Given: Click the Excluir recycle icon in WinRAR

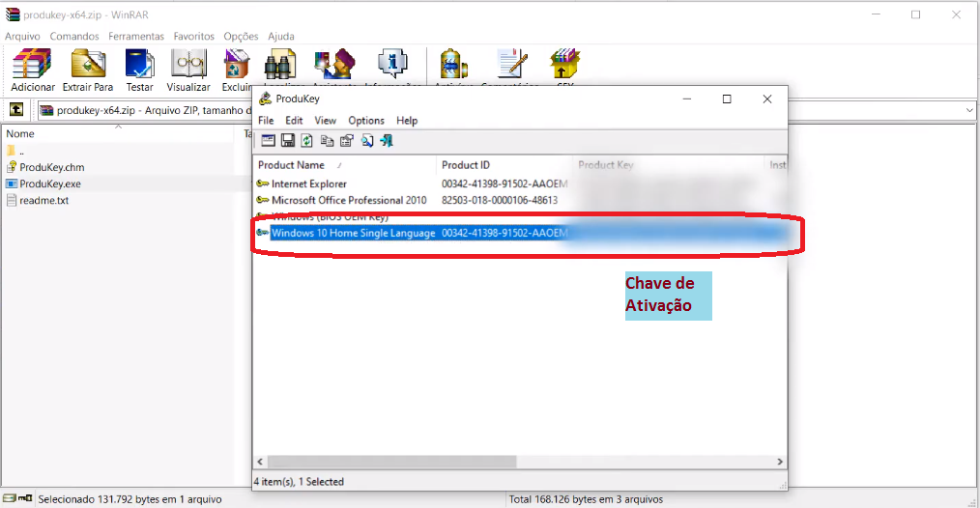Looking at the screenshot, I should tap(237, 64).
